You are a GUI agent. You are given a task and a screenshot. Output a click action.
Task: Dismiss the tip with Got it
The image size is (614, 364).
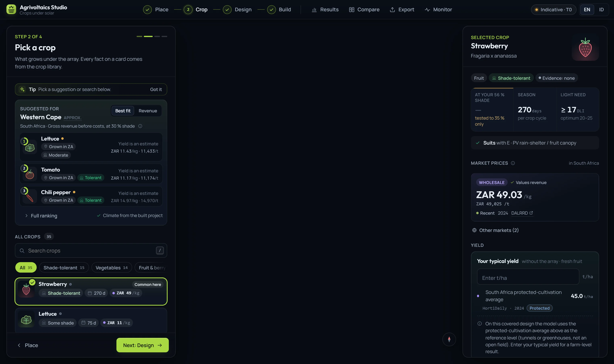click(x=156, y=89)
